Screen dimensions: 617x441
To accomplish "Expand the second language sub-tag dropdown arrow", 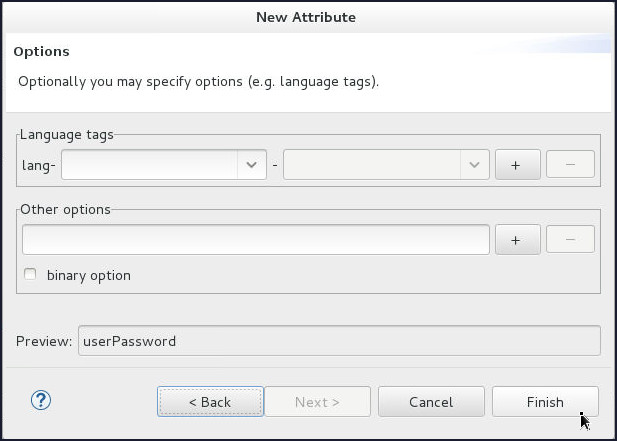I will 474,164.
